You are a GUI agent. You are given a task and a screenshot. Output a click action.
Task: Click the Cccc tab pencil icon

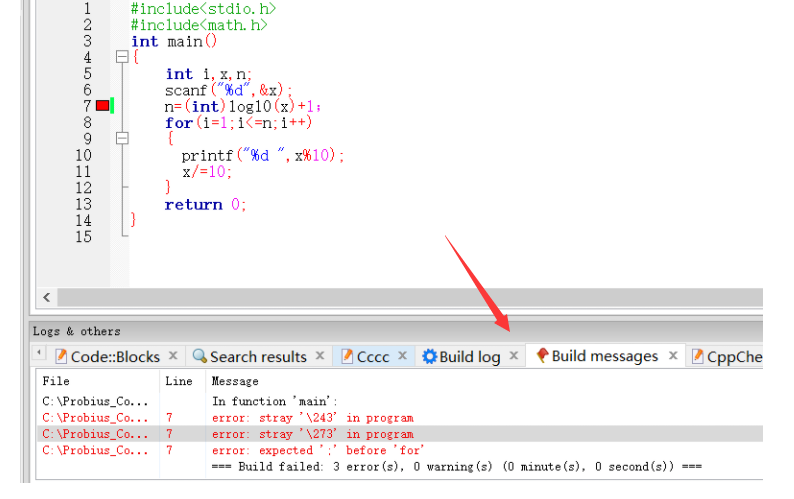click(x=347, y=356)
